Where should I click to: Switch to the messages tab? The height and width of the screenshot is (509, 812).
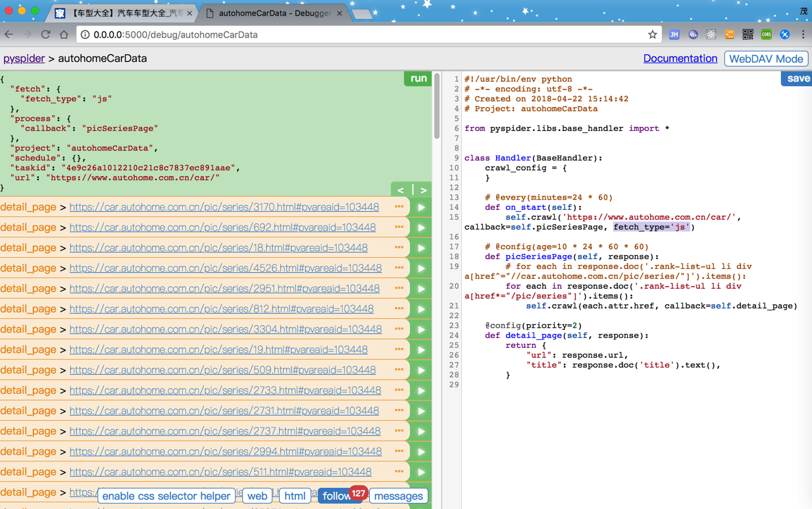click(x=399, y=496)
